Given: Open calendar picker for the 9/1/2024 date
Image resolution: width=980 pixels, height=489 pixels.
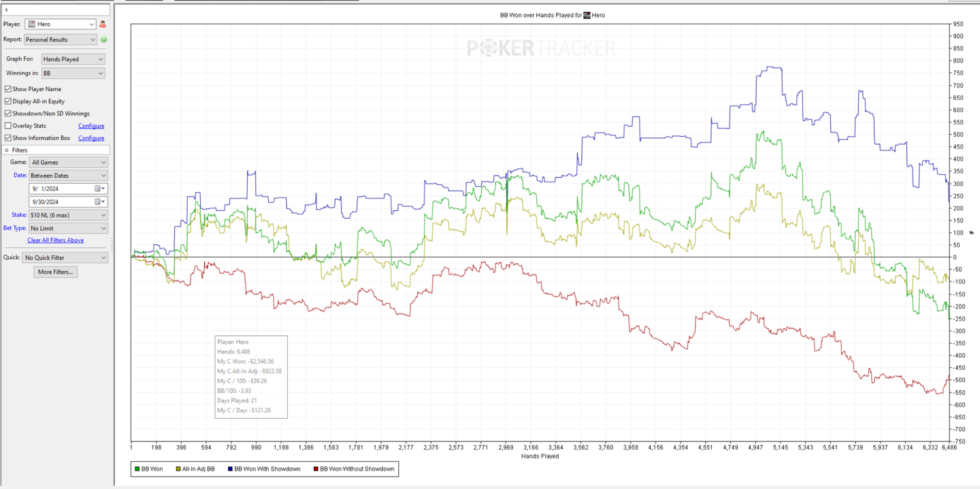Looking at the screenshot, I should coord(99,188).
